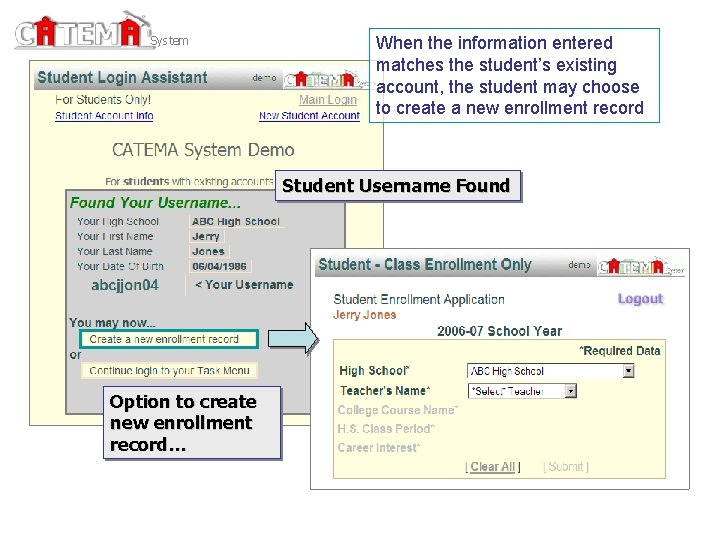Click the Logout link in enrollment window

tap(640, 299)
